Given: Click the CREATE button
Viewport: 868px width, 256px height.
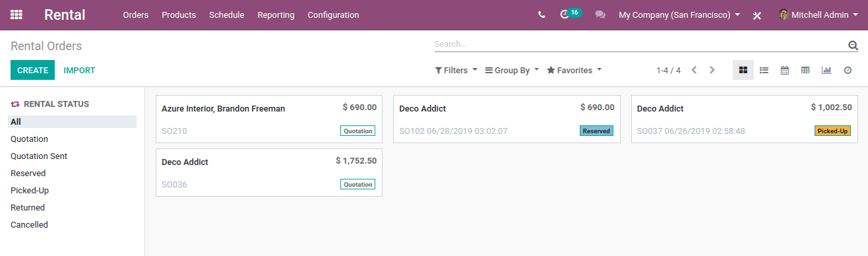Looking at the screenshot, I should click(33, 70).
